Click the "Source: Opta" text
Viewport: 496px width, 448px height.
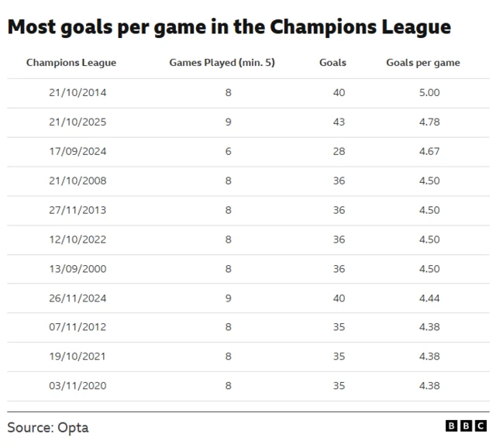tap(48, 427)
